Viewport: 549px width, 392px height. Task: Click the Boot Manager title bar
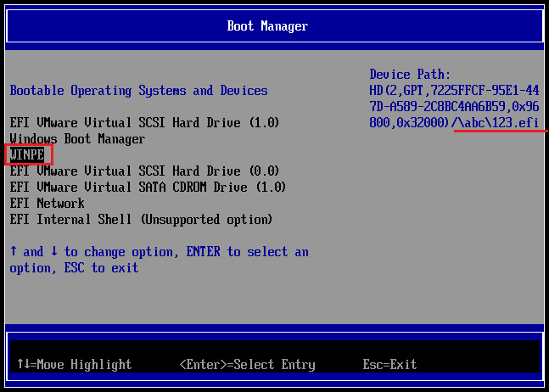click(x=267, y=26)
